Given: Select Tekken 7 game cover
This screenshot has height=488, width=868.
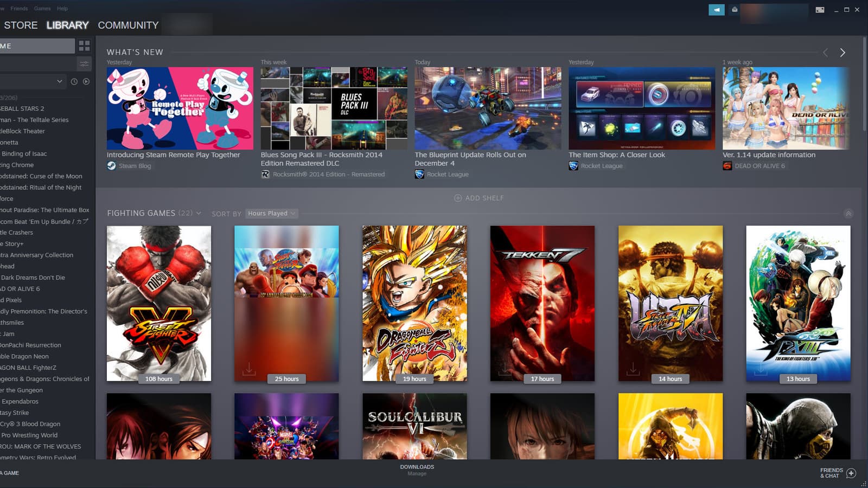Looking at the screenshot, I should click(542, 303).
